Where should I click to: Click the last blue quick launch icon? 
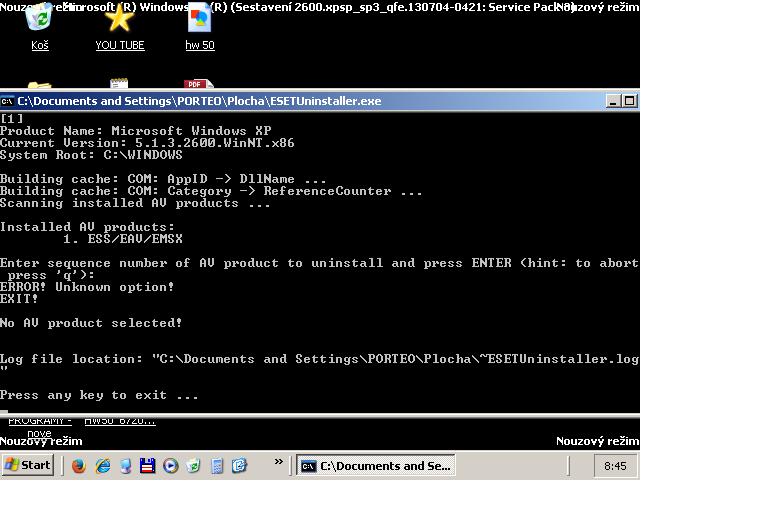240,466
